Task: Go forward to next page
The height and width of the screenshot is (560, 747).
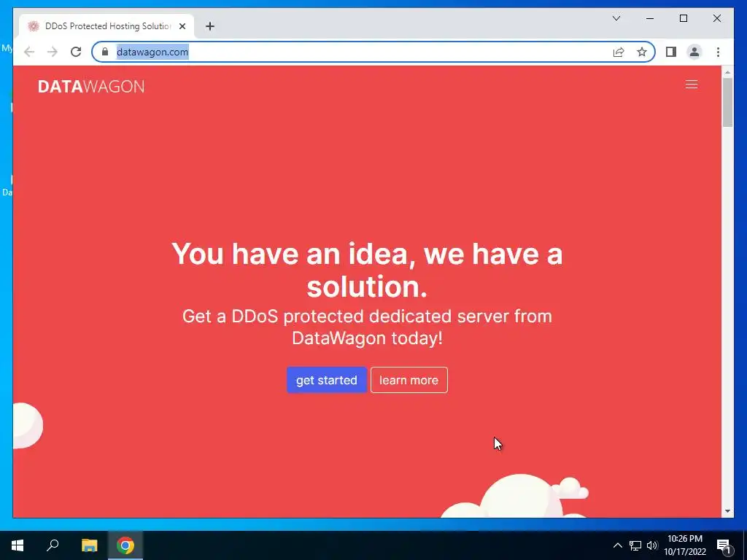Action: pyautogui.click(x=53, y=52)
